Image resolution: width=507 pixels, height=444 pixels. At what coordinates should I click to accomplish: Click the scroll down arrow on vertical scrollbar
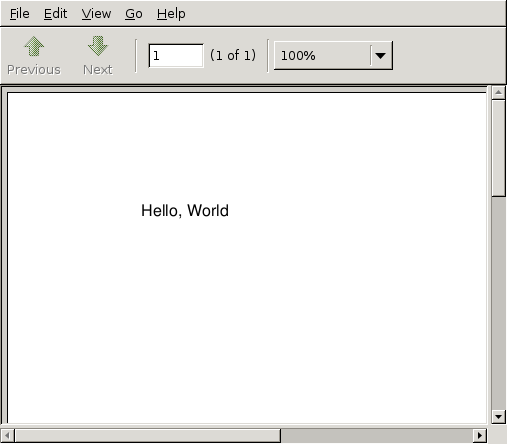click(498, 416)
